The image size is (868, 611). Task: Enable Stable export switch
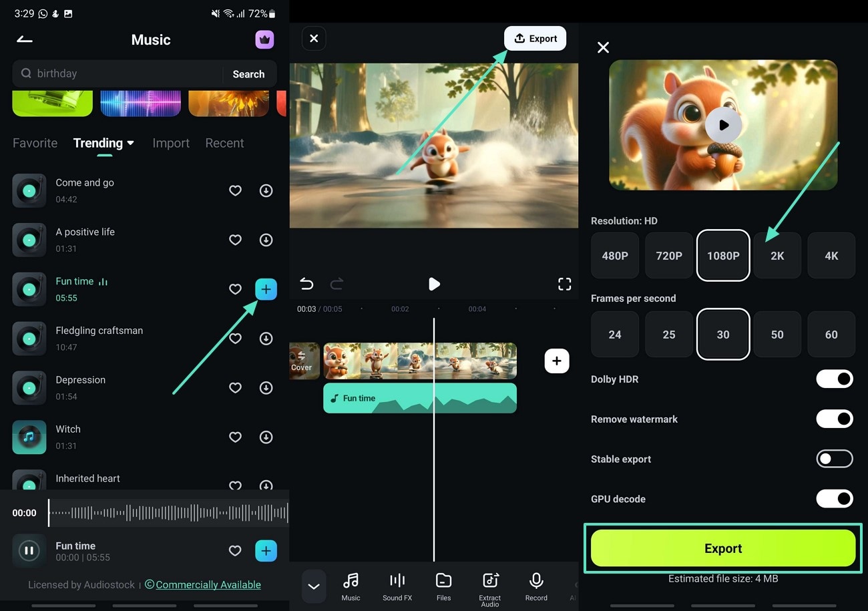coord(835,459)
